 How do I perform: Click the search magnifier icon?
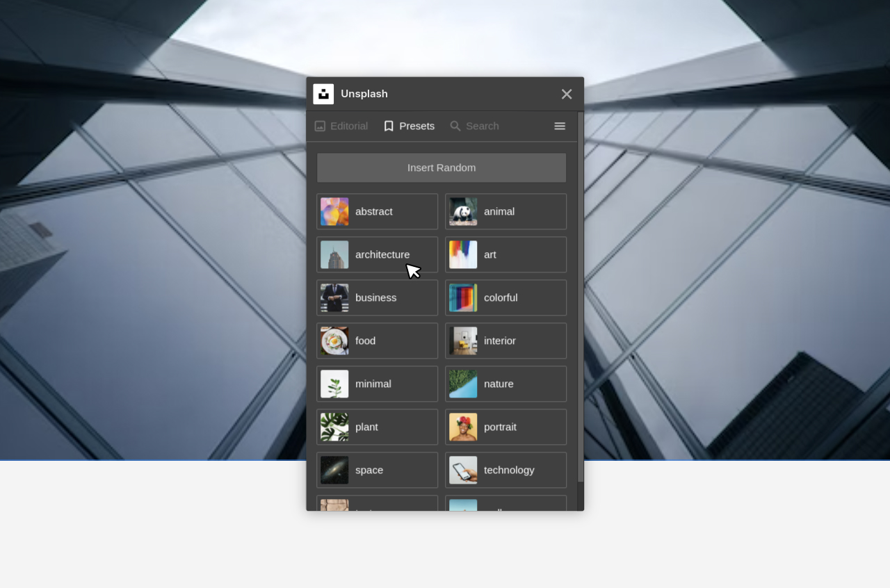click(455, 126)
